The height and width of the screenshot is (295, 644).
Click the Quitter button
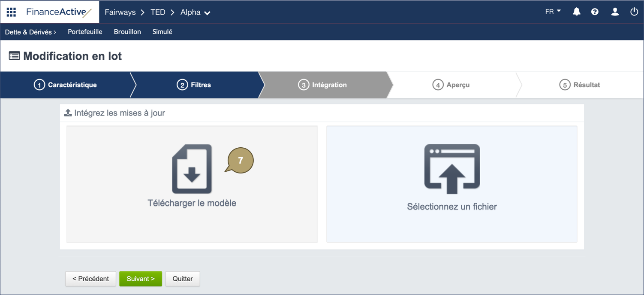click(182, 279)
